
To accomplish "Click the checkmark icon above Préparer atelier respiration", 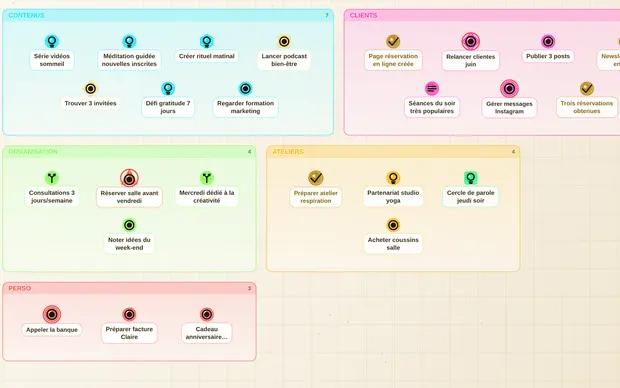I will 316,178.
